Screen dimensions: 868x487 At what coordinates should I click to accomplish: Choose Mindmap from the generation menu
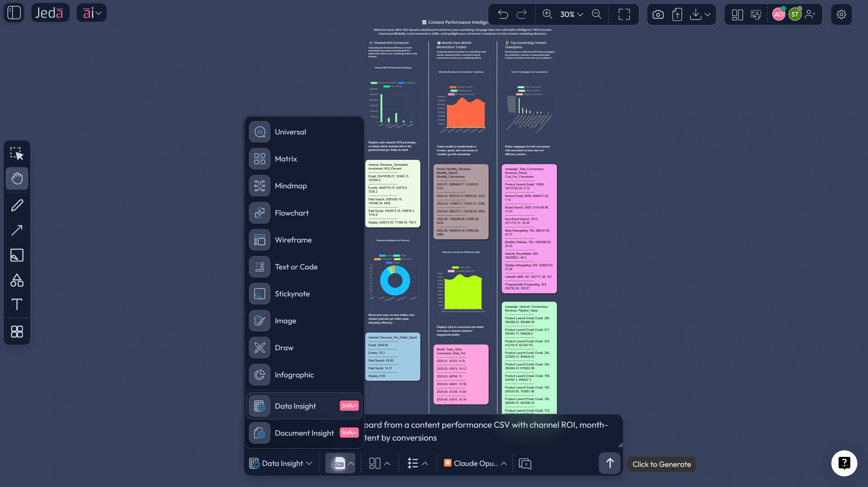click(x=290, y=186)
